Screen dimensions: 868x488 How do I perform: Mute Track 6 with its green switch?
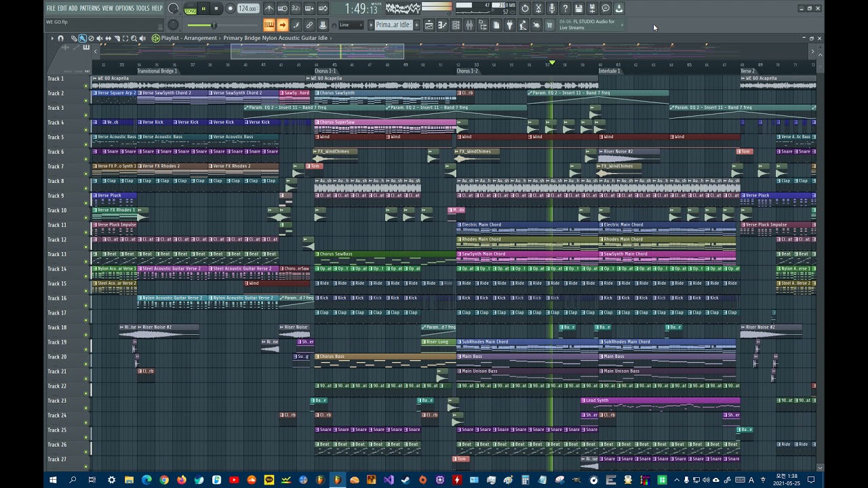tap(85, 159)
